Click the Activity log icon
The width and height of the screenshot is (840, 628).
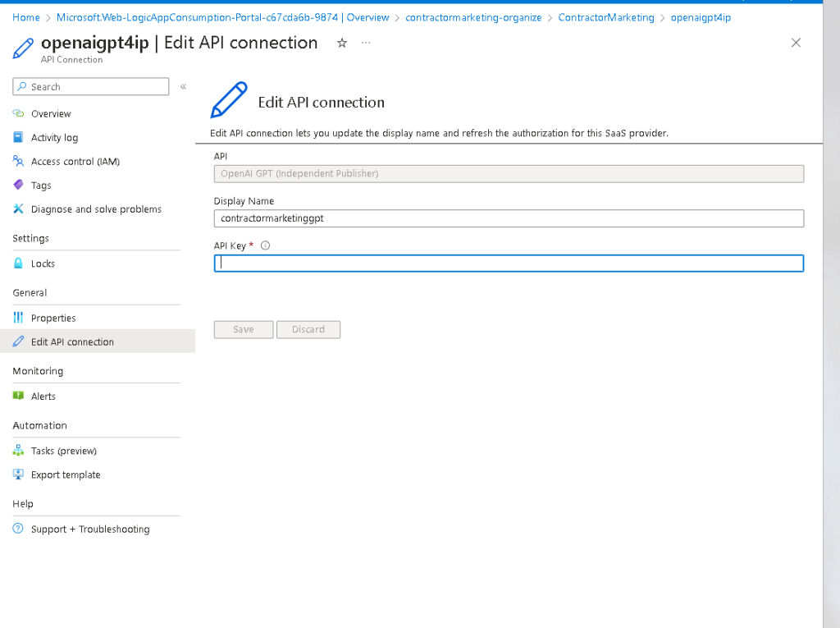click(18, 137)
